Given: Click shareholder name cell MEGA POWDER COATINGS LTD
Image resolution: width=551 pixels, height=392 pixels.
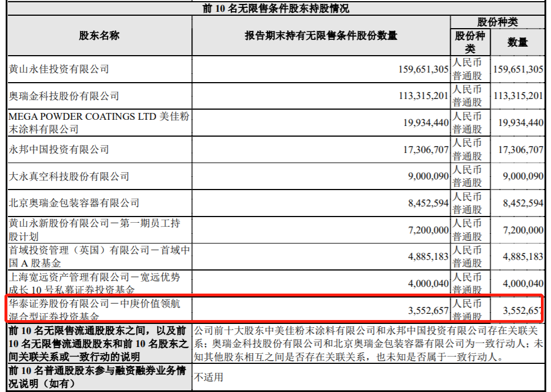Looking at the screenshot, I should (x=99, y=123).
